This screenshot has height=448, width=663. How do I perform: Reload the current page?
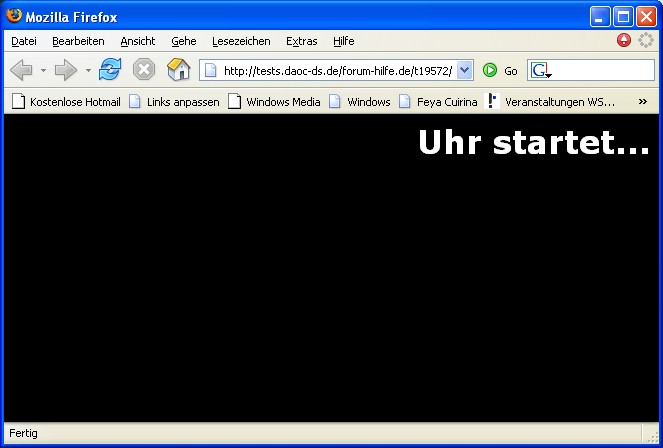pos(110,70)
